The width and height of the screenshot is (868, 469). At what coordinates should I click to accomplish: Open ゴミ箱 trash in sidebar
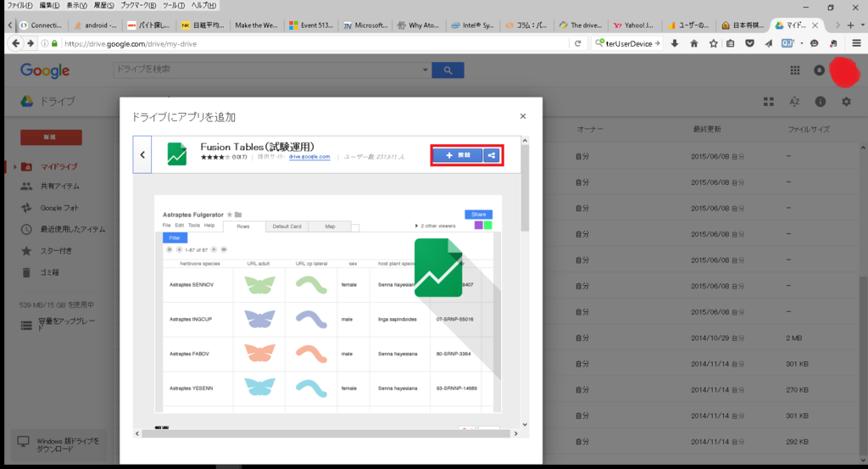(49, 272)
